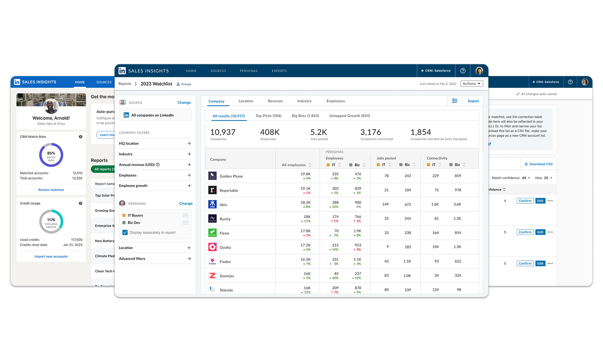The image size is (603, 364).
Task: Open Advanced filters arrow
Action: tap(189, 259)
